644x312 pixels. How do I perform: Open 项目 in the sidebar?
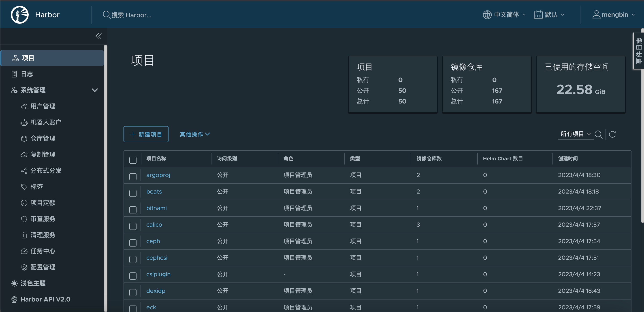coord(52,58)
